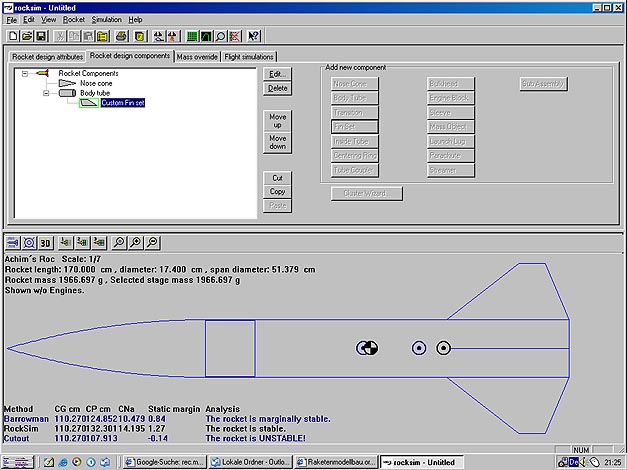The width and height of the screenshot is (627, 470).
Task: Click the red X delete results icon
Action: (x=235, y=36)
